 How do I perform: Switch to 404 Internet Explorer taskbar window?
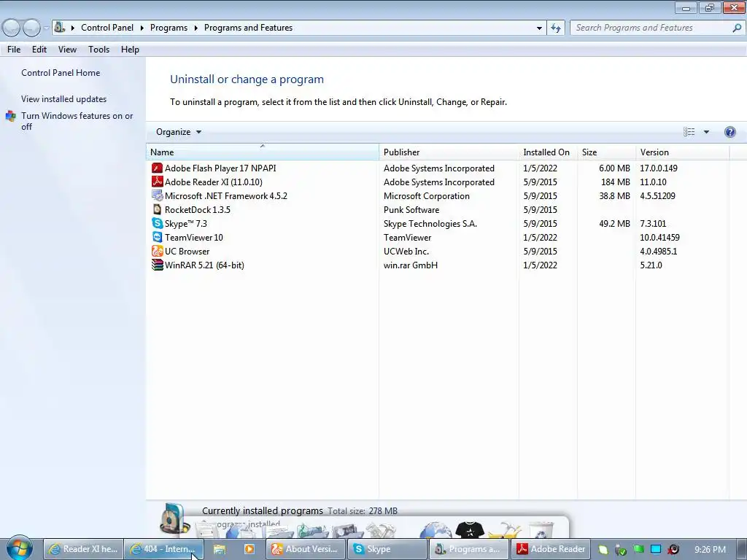164,549
